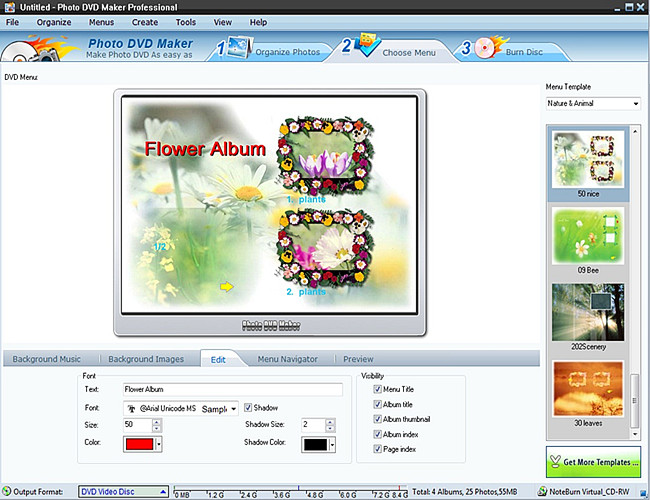The height and width of the screenshot is (500, 650).
Task: Click the Output Format icon
Action: [6, 491]
